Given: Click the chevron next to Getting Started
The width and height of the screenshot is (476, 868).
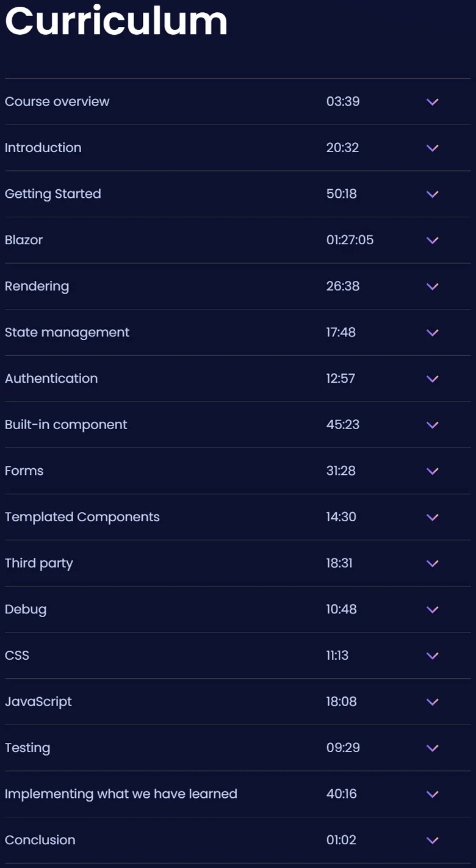Looking at the screenshot, I should 433,194.
